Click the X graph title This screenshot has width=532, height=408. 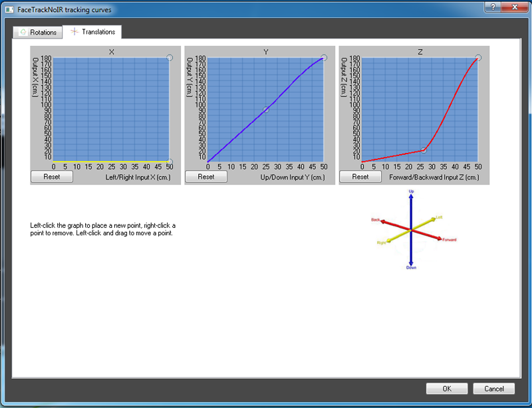pos(111,52)
